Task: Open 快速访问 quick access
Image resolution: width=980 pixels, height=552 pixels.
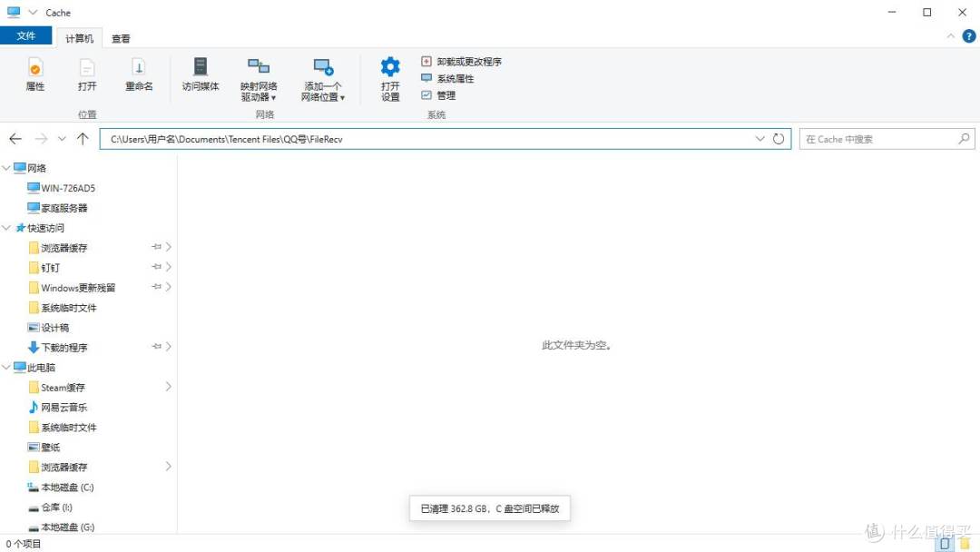Action: 39,228
